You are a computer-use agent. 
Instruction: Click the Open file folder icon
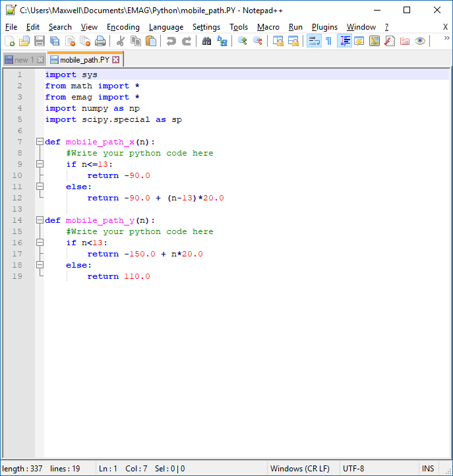coord(24,41)
